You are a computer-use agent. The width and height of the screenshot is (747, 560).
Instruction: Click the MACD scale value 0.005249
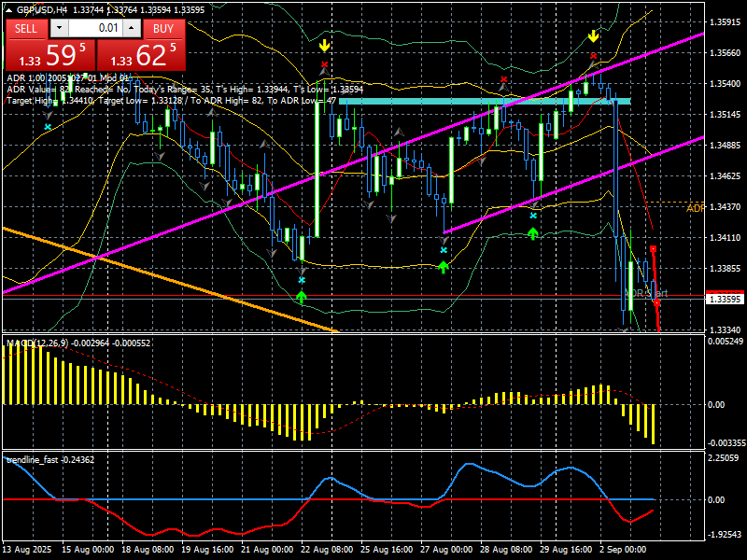point(726,342)
